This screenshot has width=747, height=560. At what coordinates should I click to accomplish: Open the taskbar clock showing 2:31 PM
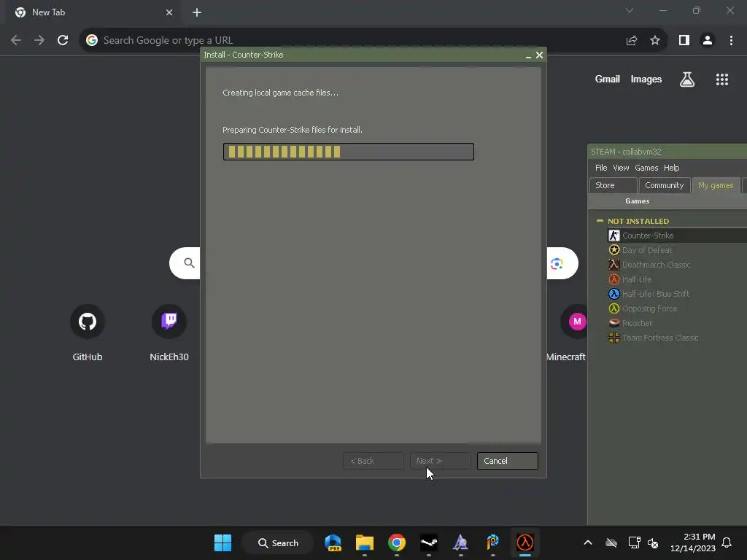(x=693, y=542)
